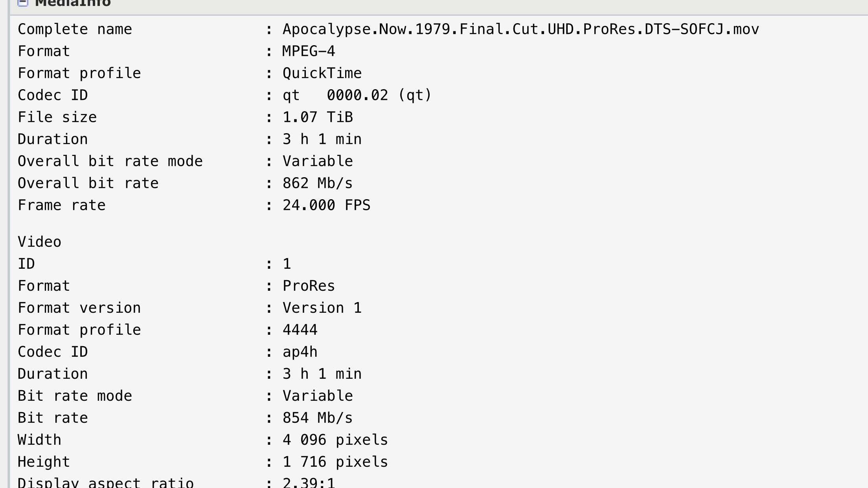Click the ProRes video format value
Viewport: 868px width, 488px height.
pyautogui.click(x=309, y=286)
